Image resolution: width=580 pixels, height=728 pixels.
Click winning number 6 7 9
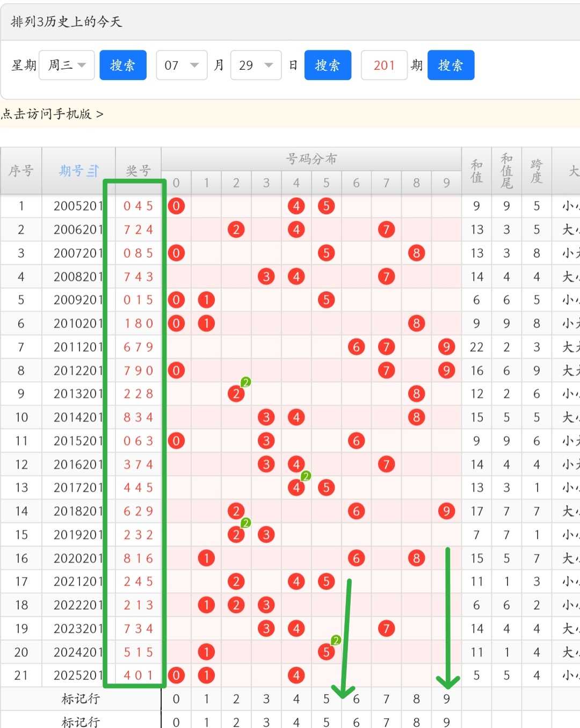point(138,347)
